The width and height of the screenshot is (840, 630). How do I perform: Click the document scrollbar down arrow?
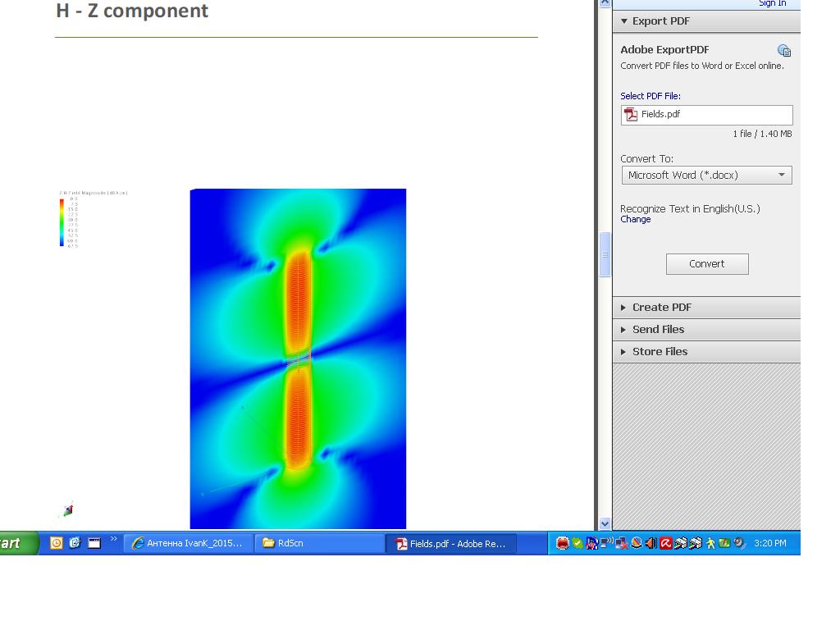tap(605, 523)
